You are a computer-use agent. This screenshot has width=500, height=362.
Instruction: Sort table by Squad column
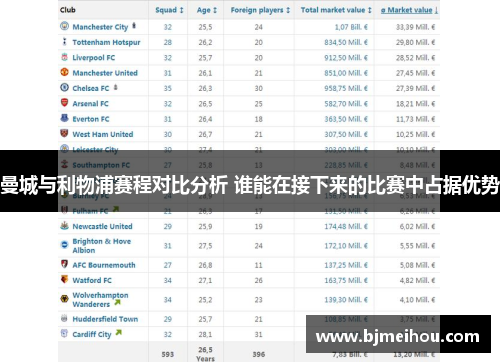point(169,10)
